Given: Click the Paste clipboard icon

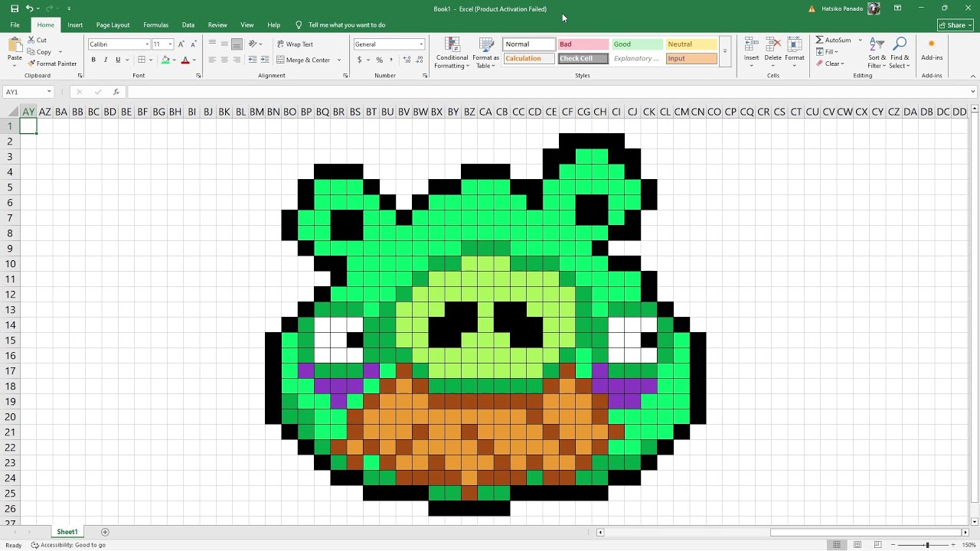Looking at the screenshot, I should (15, 46).
